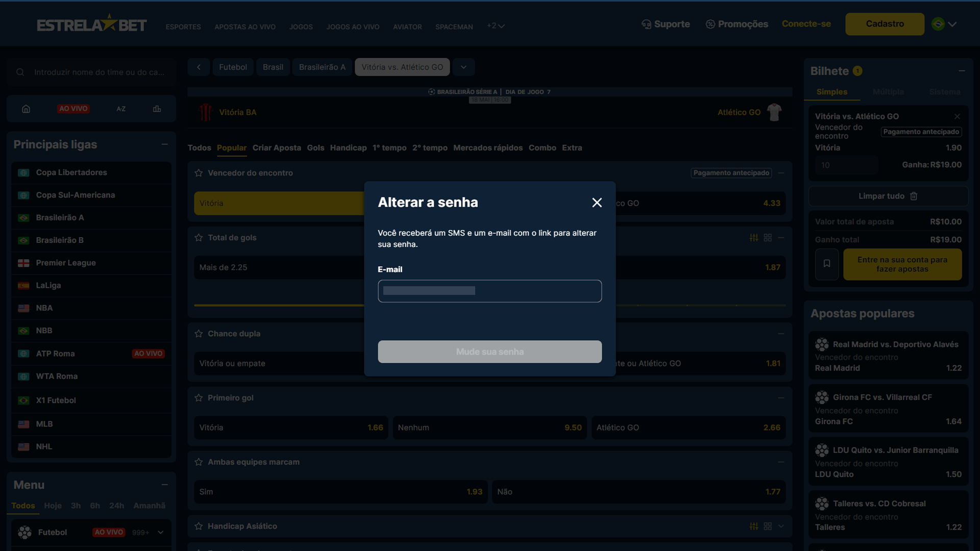
Task: Collapse the Menu panel
Action: coord(164,485)
